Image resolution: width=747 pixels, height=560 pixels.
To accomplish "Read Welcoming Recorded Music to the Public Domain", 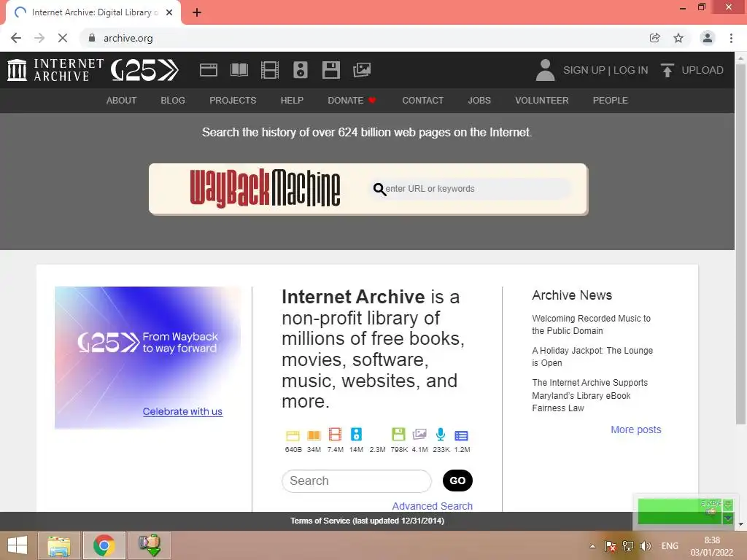I will click(x=591, y=324).
